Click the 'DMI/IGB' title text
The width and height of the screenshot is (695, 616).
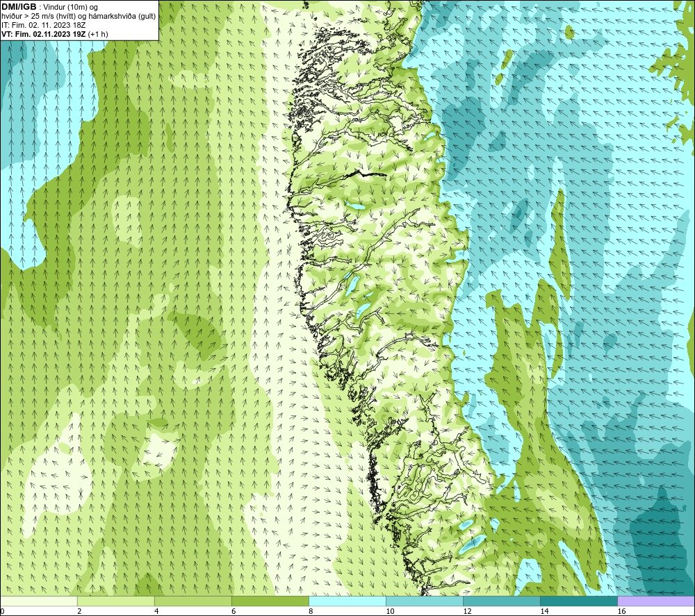coord(19,7)
